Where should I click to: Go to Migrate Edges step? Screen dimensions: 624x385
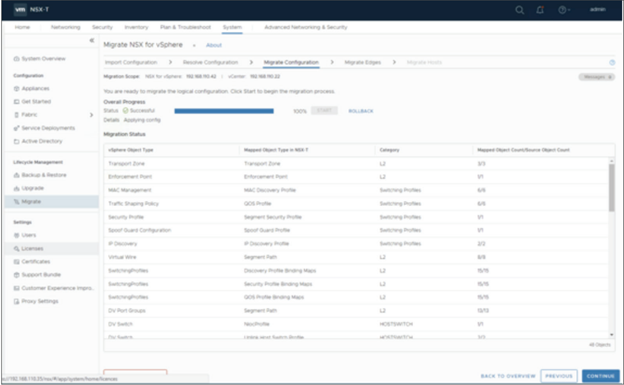click(363, 63)
